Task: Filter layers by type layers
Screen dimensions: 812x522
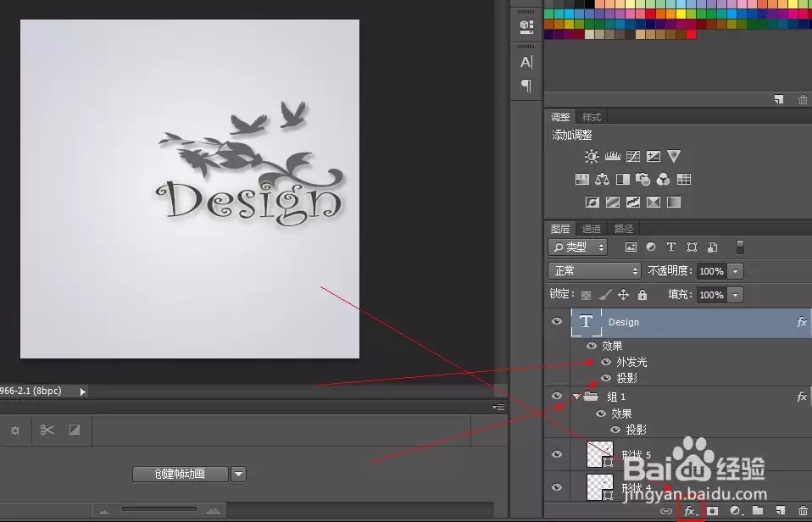Action: click(x=671, y=247)
